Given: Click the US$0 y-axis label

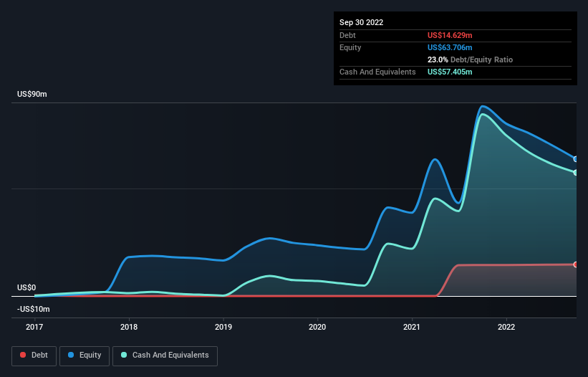Looking at the screenshot, I should pos(26,287).
